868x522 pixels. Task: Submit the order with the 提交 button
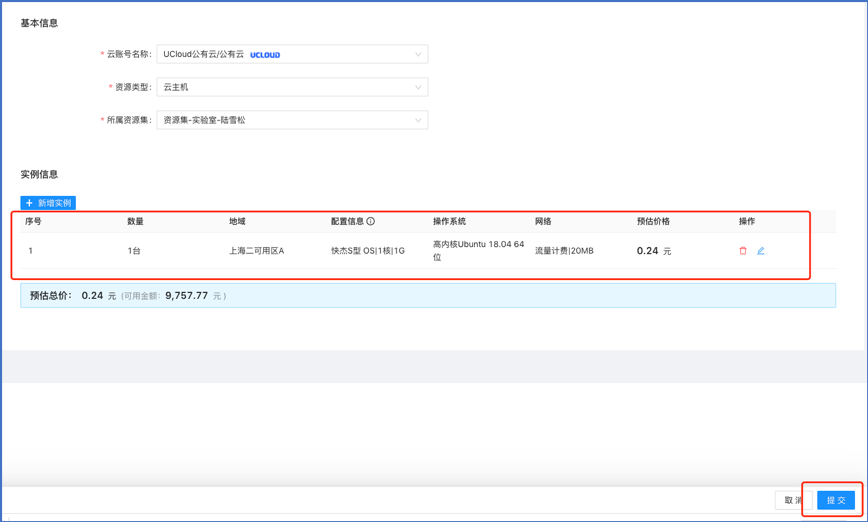[x=836, y=500]
